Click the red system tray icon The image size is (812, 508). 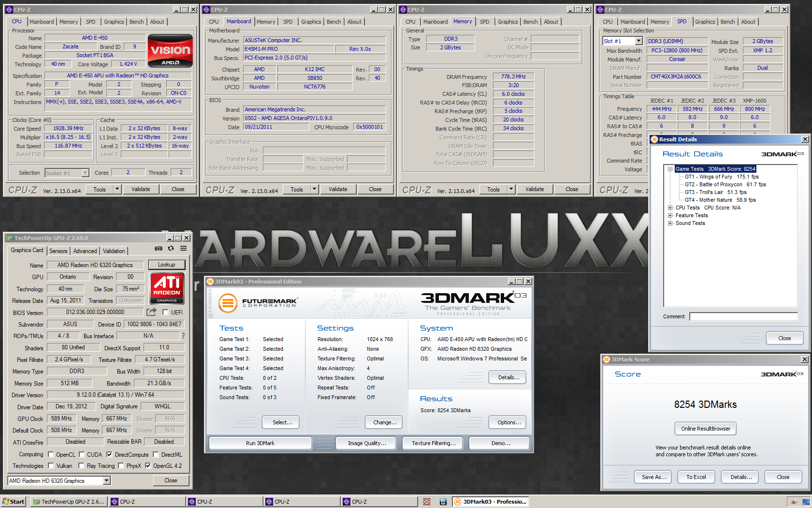pos(794,502)
